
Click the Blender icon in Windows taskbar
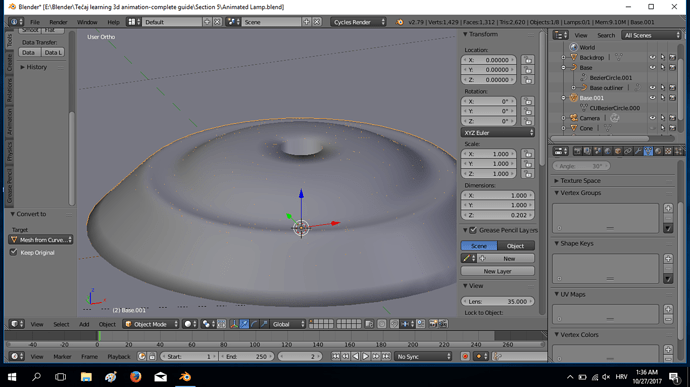185,377
